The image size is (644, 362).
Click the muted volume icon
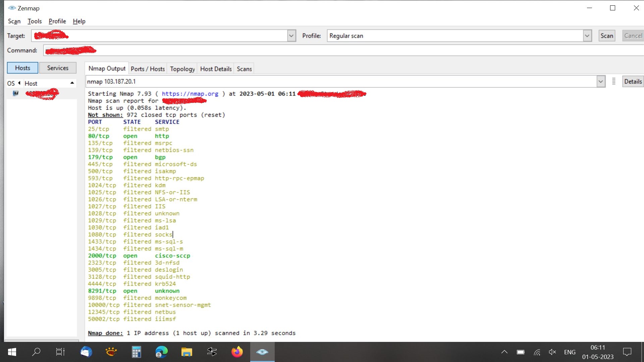(552, 352)
